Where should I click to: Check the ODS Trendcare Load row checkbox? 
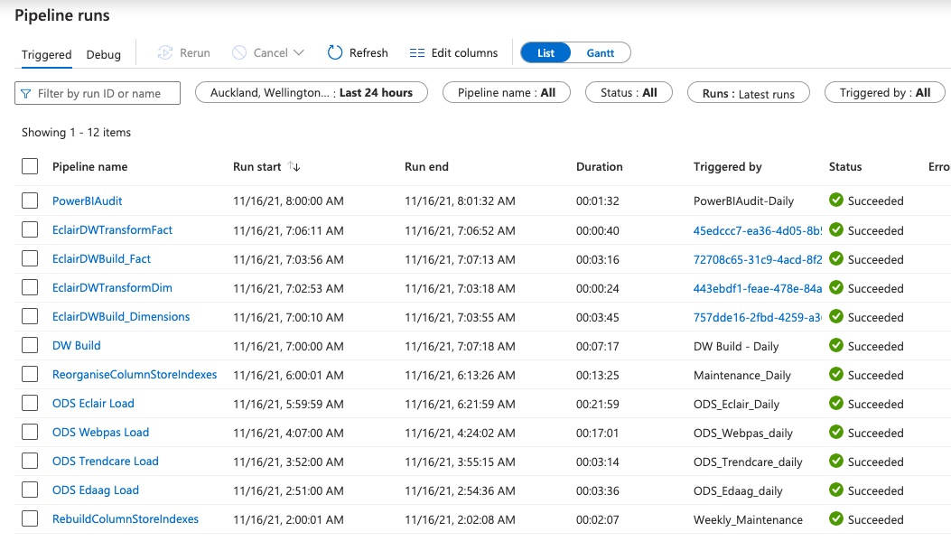click(30, 462)
